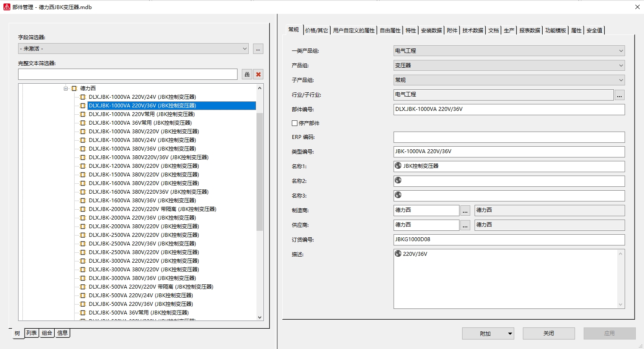Switch to the 安装数据 tab
The width and height of the screenshot is (644, 349).
(431, 31)
